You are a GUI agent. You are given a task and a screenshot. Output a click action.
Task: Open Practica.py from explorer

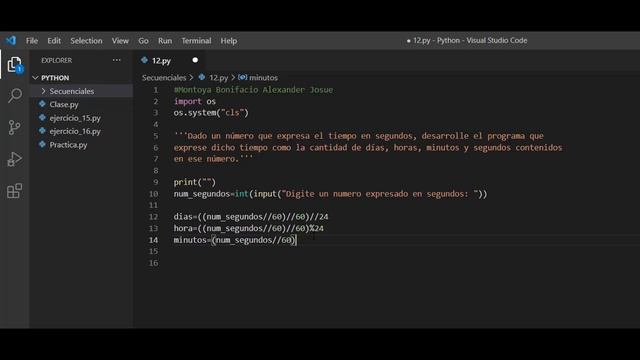[x=68, y=145]
